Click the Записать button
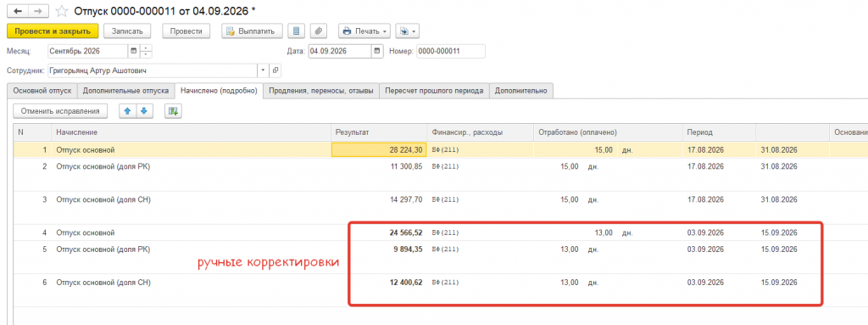 pos(127,31)
